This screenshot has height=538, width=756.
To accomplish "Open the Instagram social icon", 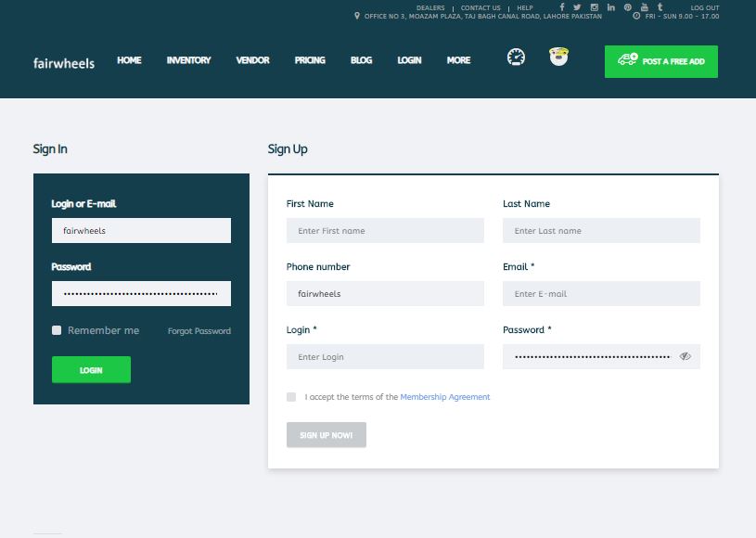I will click(595, 7).
